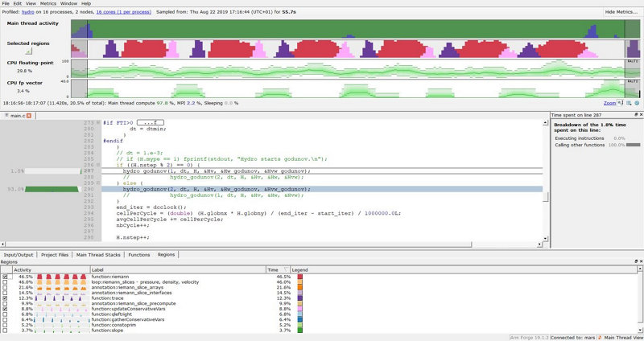Click the source code horizontal scrollbar
This screenshot has width=644, height=341.
(271, 244)
